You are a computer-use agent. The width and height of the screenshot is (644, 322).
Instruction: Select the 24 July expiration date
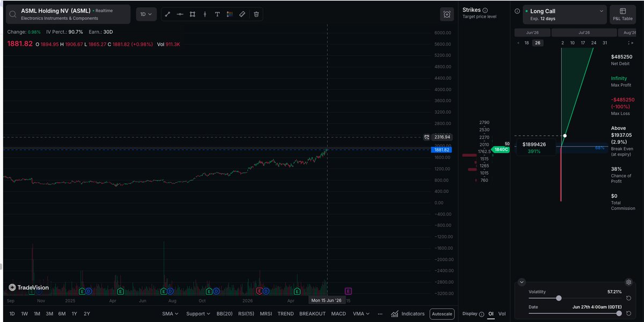pos(594,43)
